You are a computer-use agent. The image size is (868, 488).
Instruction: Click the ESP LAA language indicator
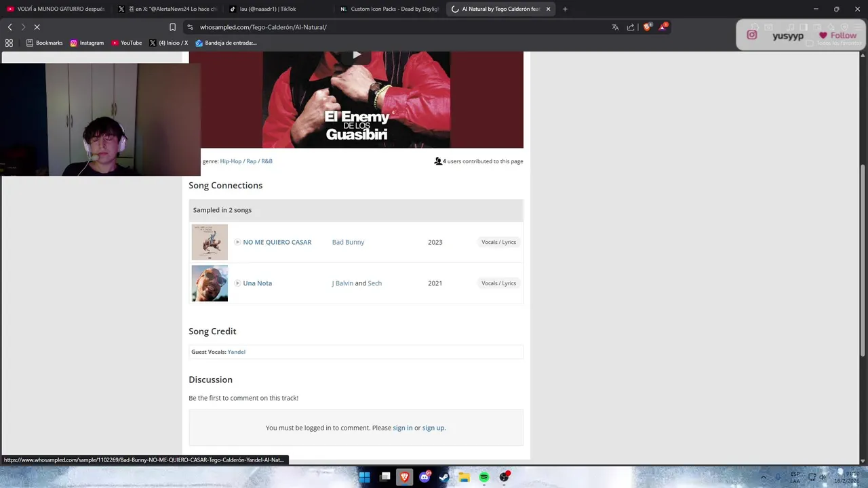pos(795,477)
